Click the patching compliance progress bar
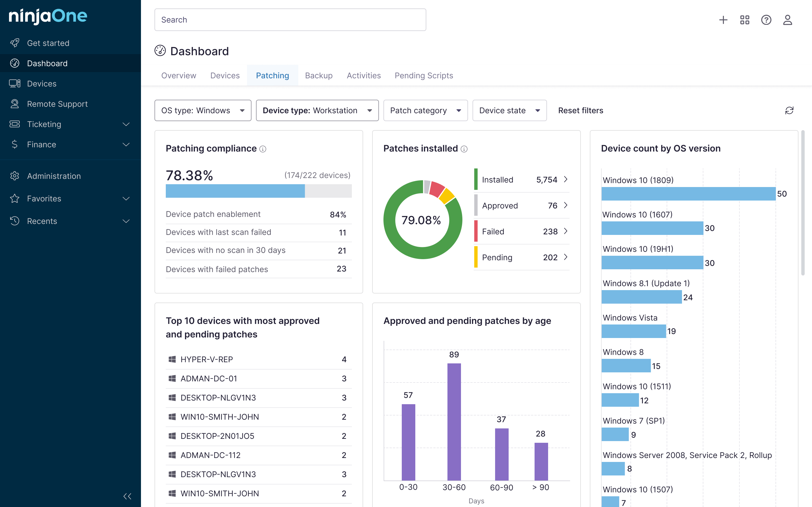 point(258,191)
